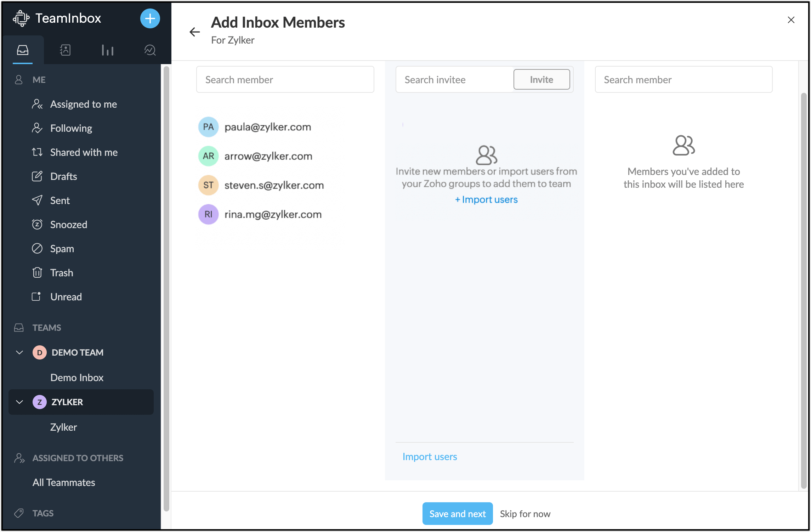Select the ST avatar for steven.s@zylker.com
This screenshot has width=811, height=532.
tap(208, 185)
